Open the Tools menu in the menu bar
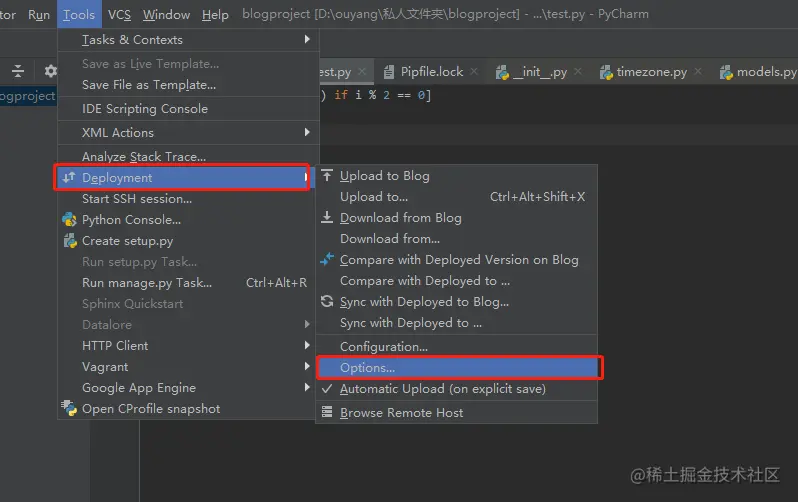The image size is (798, 502). coord(79,15)
